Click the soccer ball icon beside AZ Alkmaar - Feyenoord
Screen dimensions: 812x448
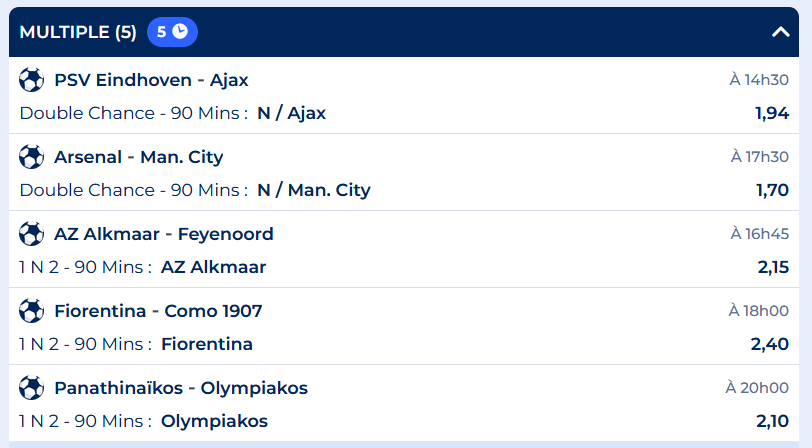(32, 234)
